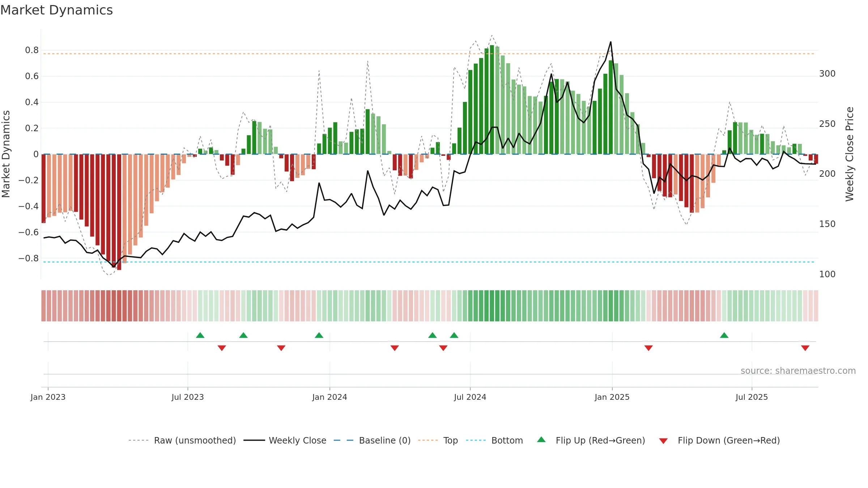868x488 pixels.
Task: Click the −0.8 left axis tick
Action: 29,258
